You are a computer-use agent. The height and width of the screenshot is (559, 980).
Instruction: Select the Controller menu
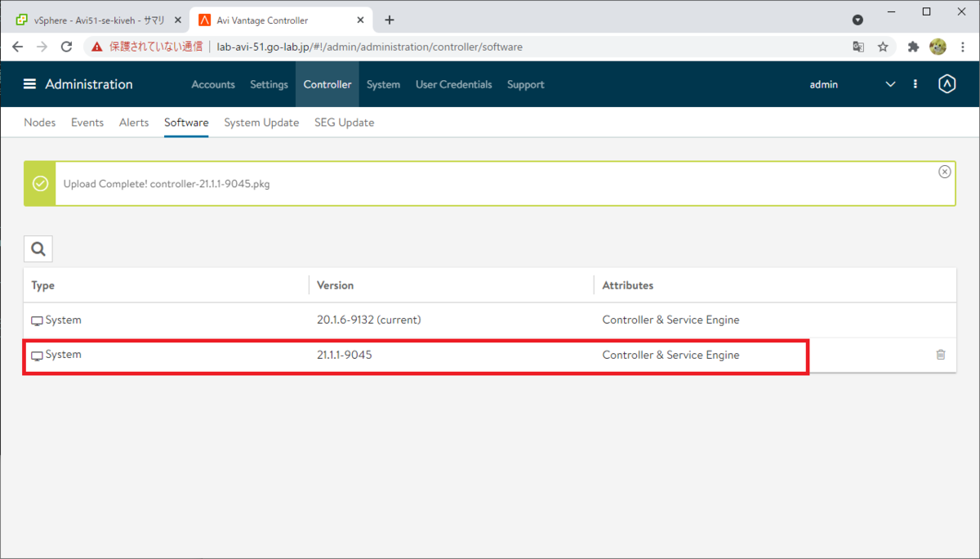327,84
